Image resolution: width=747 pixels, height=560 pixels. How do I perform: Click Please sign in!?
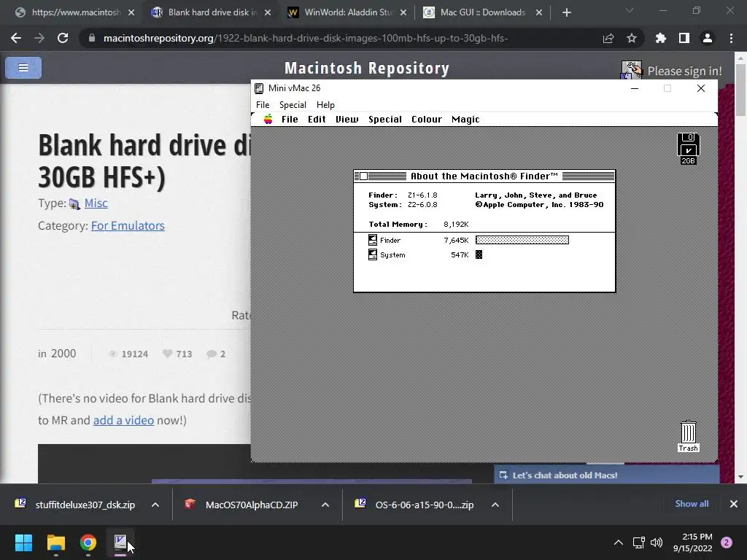tap(684, 71)
